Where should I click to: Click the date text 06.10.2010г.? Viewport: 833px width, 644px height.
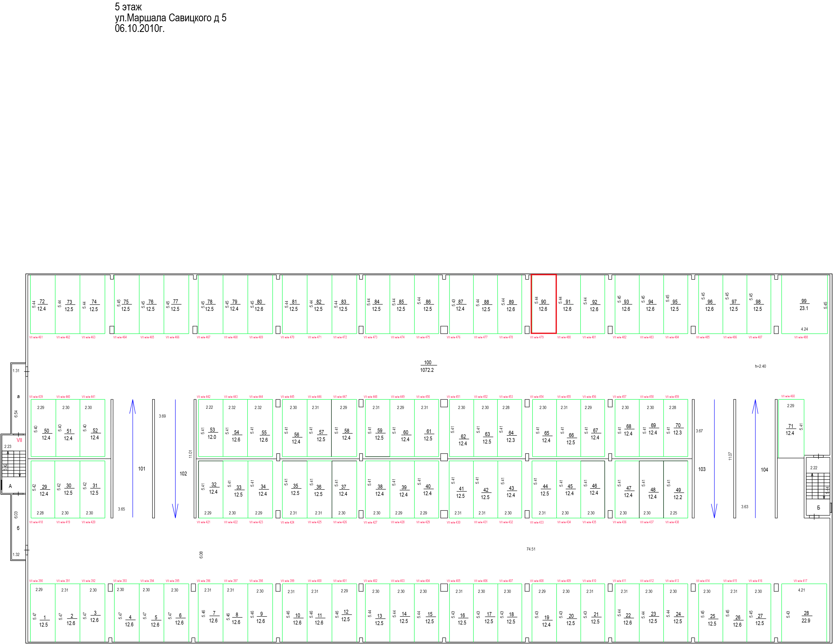[x=139, y=29]
